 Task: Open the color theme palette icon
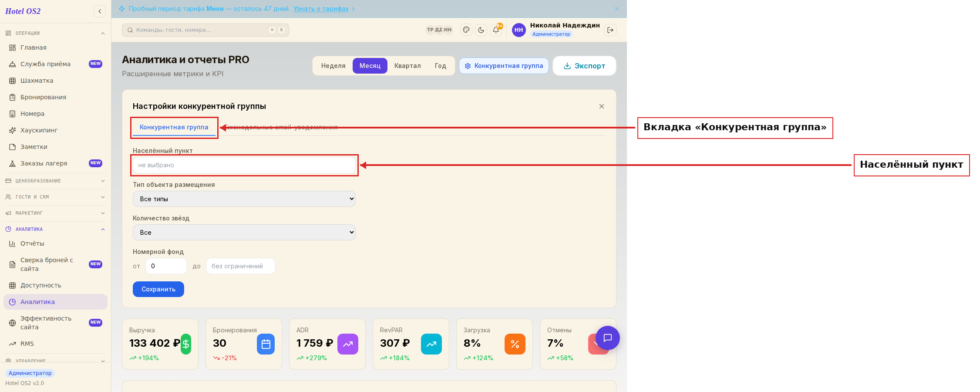(x=466, y=30)
